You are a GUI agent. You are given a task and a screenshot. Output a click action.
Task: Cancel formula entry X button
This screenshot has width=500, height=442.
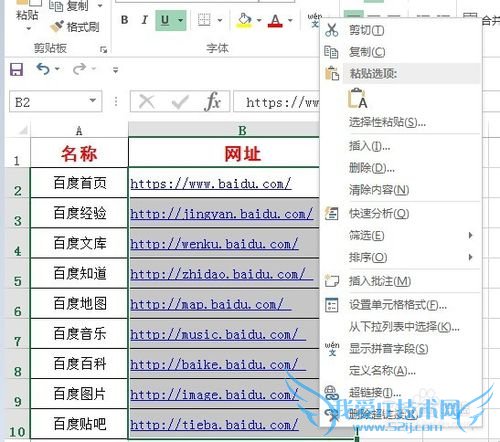pos(146,101)
